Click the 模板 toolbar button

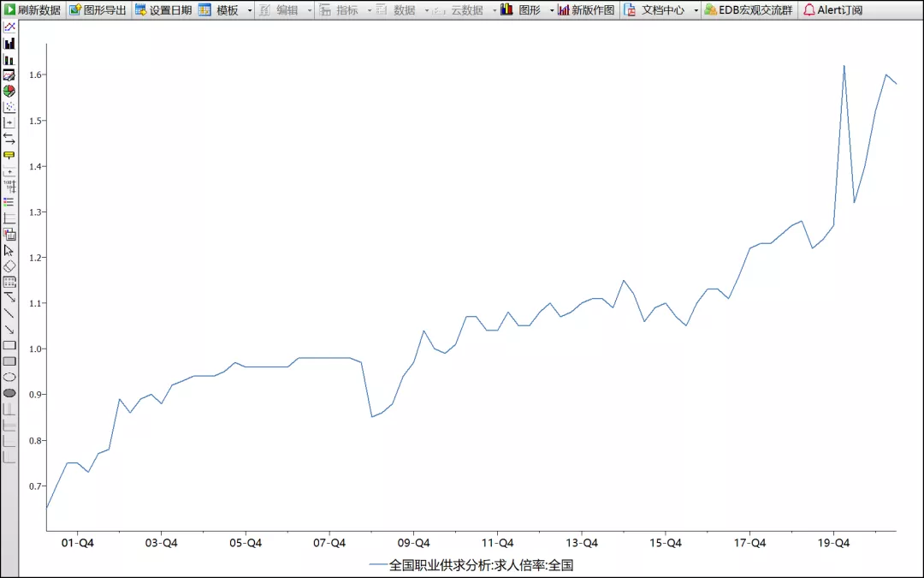(221, 10)
